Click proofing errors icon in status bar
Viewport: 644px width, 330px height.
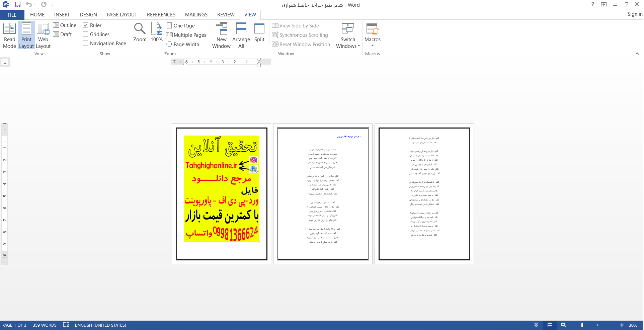(66, 325)
